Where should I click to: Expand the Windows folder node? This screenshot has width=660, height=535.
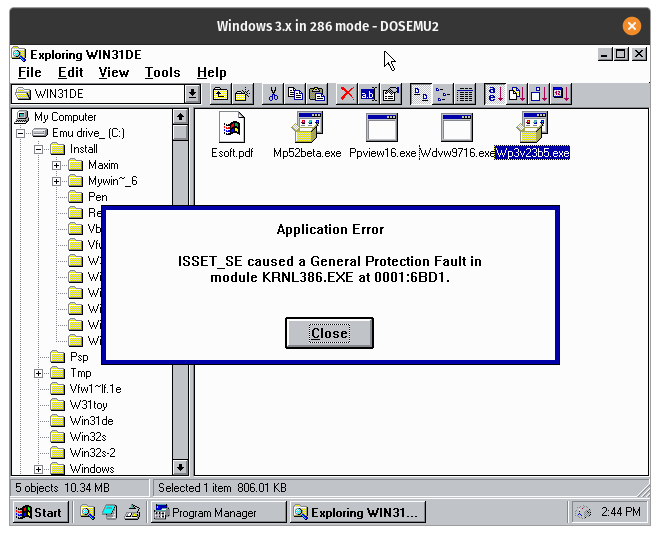tap(38, 469)
